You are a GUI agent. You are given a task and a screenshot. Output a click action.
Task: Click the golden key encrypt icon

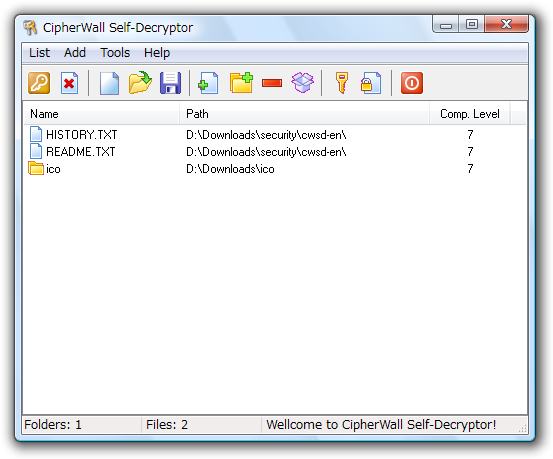[39, 83]
